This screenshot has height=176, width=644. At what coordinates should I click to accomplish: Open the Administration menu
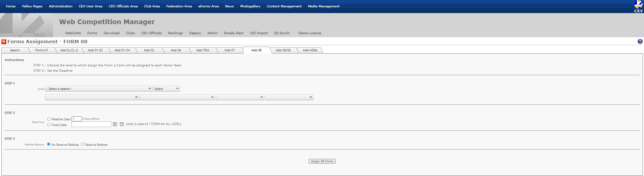[60, 6]
